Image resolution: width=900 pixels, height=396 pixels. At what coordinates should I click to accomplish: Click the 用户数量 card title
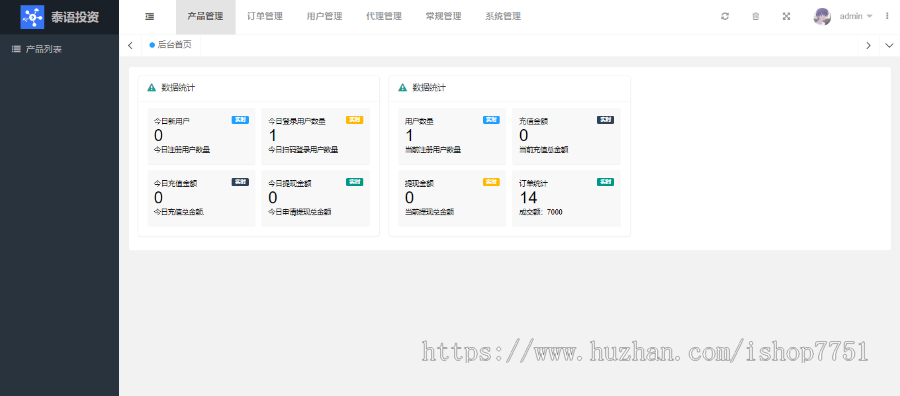[x=419, y=122]
